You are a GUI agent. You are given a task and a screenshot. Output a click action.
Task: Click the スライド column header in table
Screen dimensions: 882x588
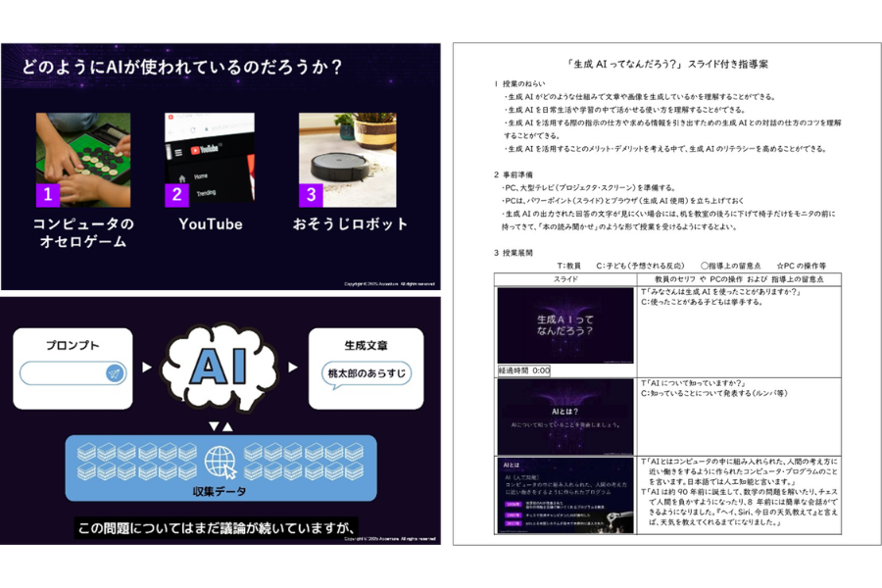click(564, 279)
